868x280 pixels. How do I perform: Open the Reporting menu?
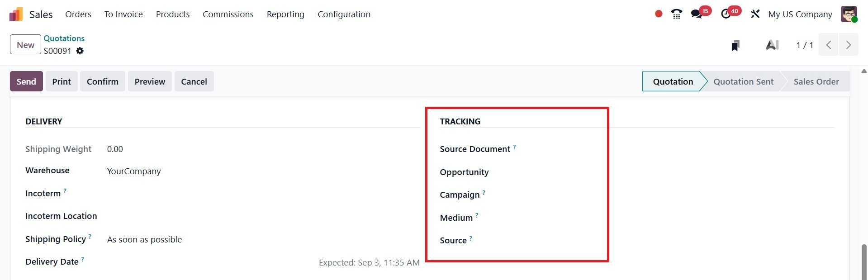coord(285,14)
